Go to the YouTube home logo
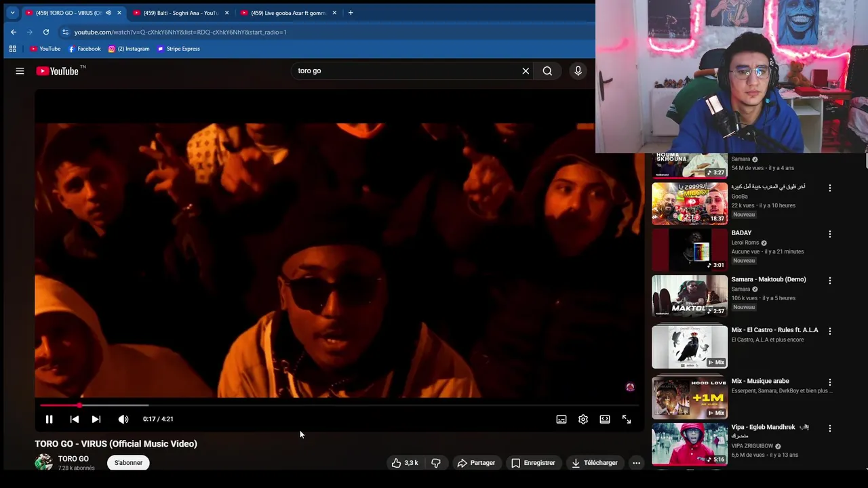The height and width of the screenshot is (488, 868). 58,71
